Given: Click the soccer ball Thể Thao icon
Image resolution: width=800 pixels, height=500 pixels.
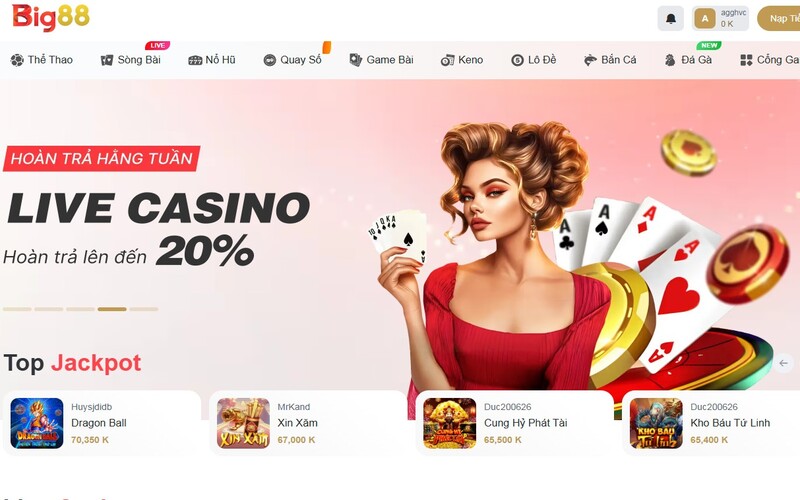Looking at the screenshot, I should point(17,60).
